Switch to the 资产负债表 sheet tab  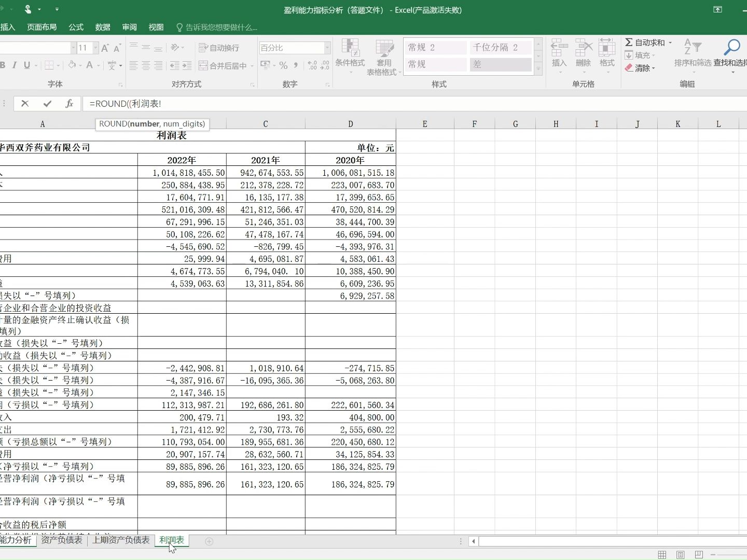point(62,540)
